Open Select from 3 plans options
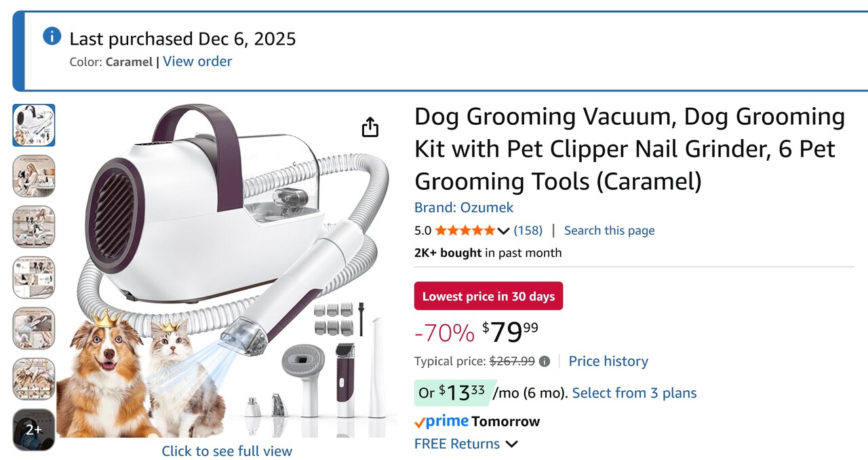This screenshot has width=868, height=460. click(x=634, y=393)
